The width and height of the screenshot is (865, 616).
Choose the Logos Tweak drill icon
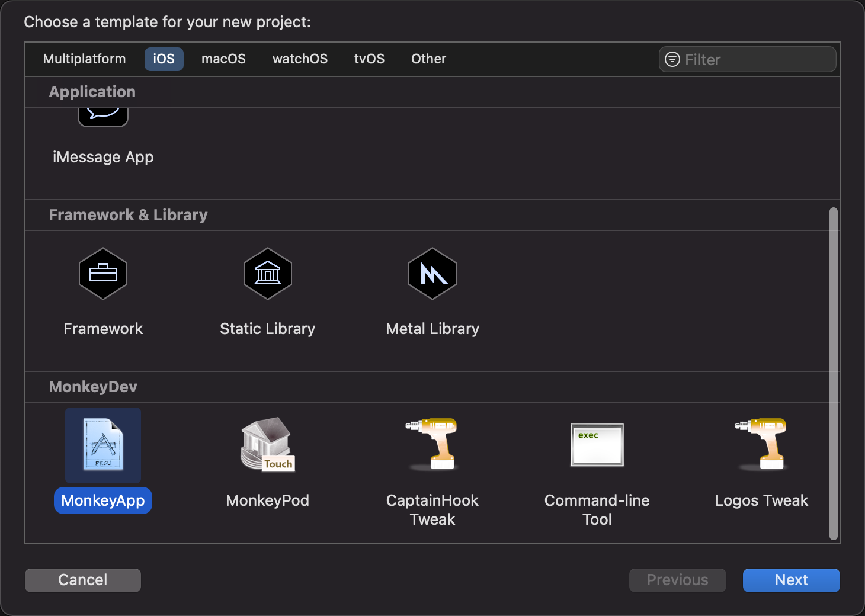pyautogui.click(x=762, y=445)
